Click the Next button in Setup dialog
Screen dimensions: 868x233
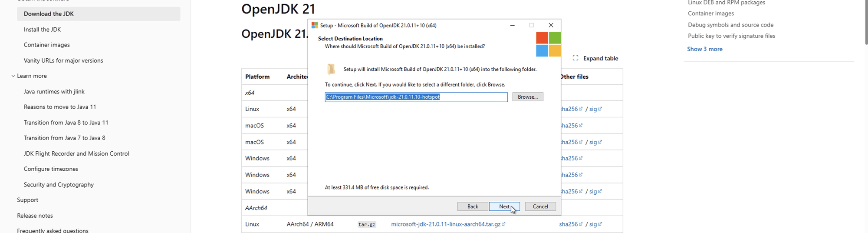click(x=504, y=206)
